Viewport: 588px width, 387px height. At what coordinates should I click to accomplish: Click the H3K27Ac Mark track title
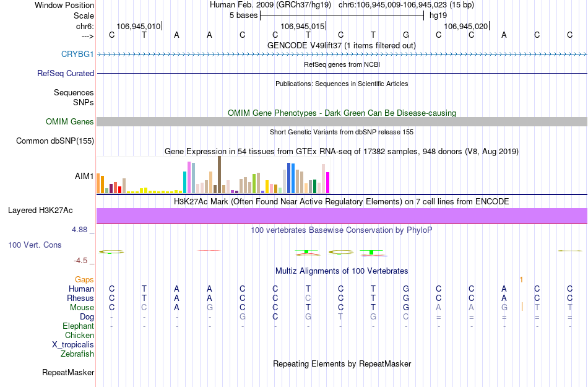(342, 201)
